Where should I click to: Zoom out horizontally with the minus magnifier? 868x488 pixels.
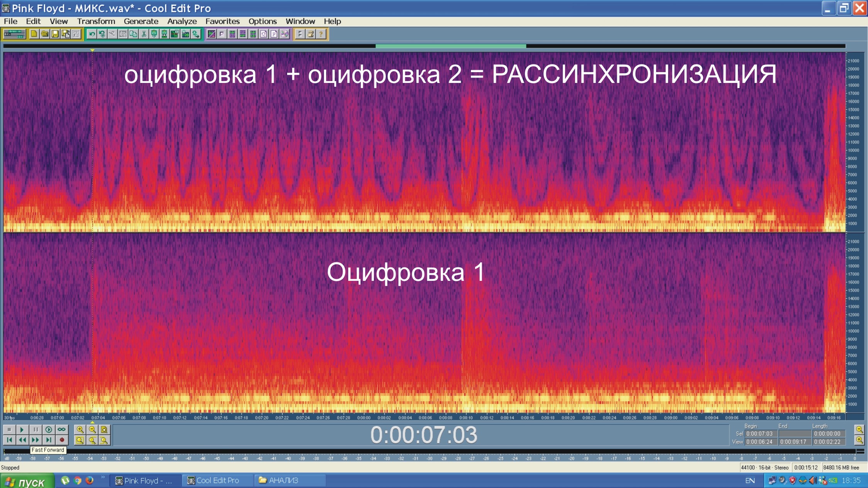pyautogui.click(x=92, y=429)
